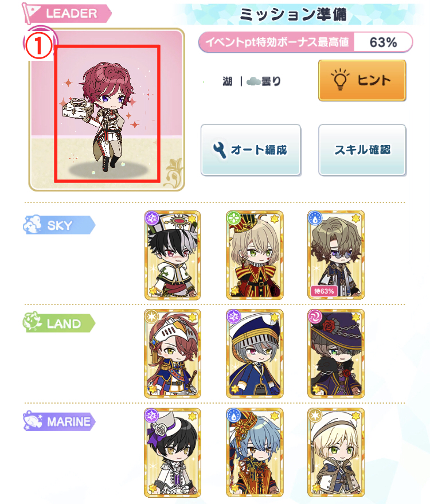The width and height of the screenshot is (430, 504).
Task: Open オート編成 auto formation
Action: tap(251, 150)
